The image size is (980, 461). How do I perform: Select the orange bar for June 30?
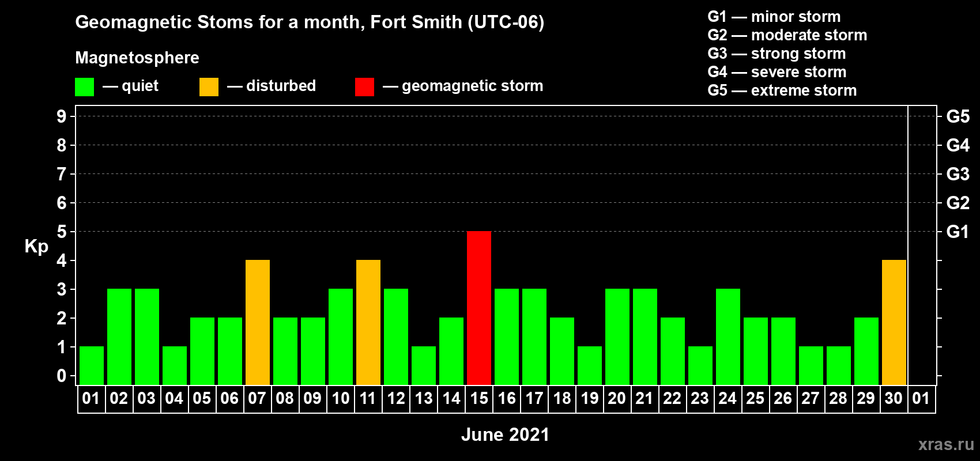tap(894, 322)
